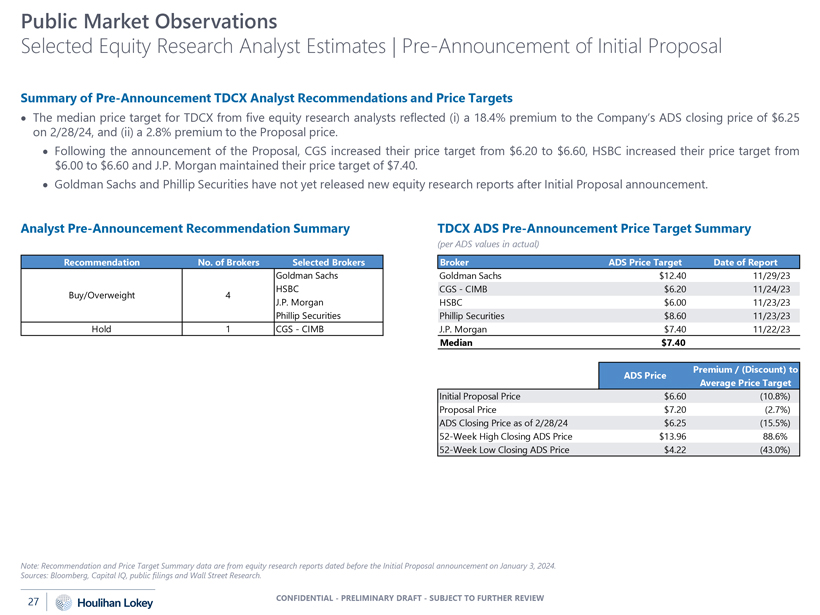Click the 11/22/23 report date
This screenshot has height=615, width=820.
tap(771, 329)
